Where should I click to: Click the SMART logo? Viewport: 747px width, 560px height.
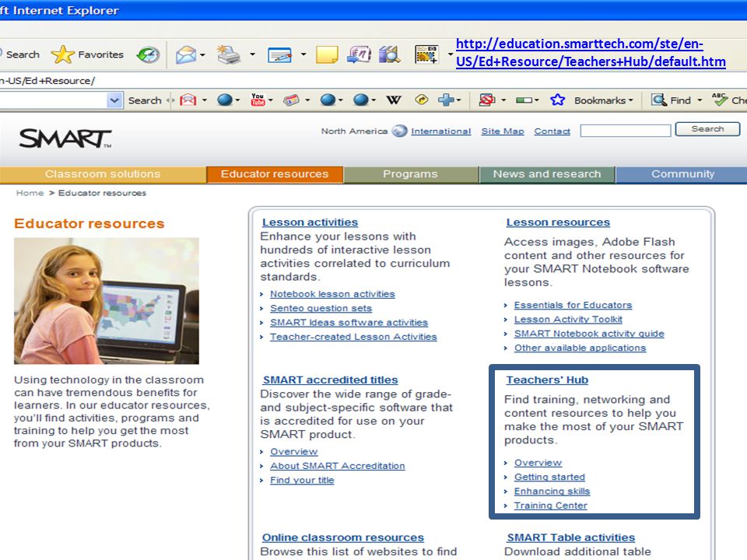[65, 138]
